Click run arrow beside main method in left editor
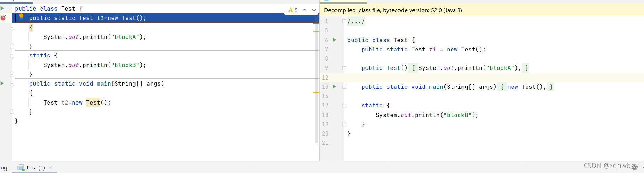The height and width of the screenshot is (173, 644). pyautogui.click(x=2, y=83)
